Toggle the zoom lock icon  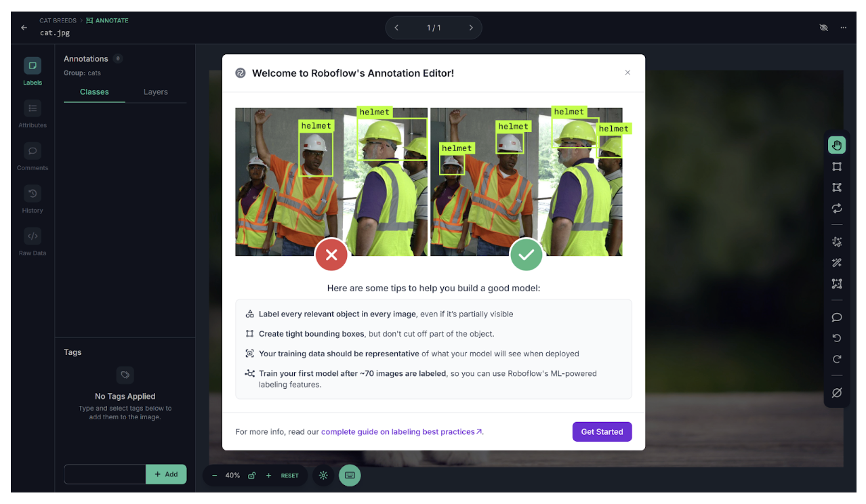tap(251, 476)
